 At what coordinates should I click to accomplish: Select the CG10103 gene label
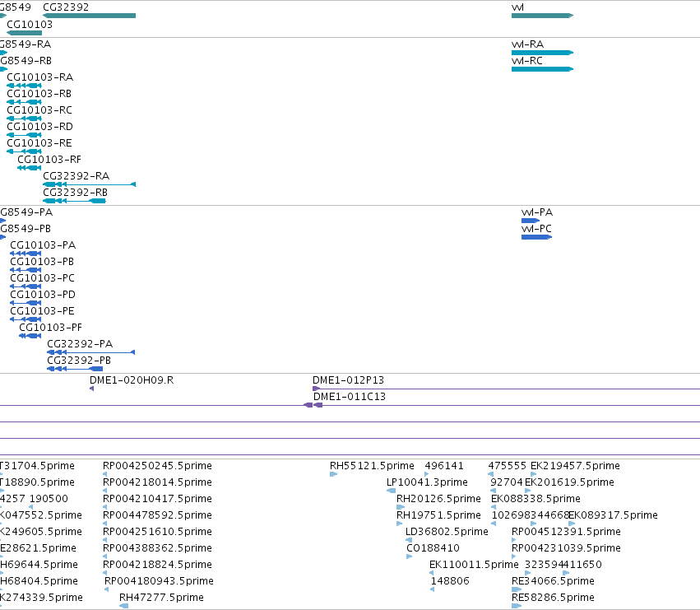click(30, 24)
